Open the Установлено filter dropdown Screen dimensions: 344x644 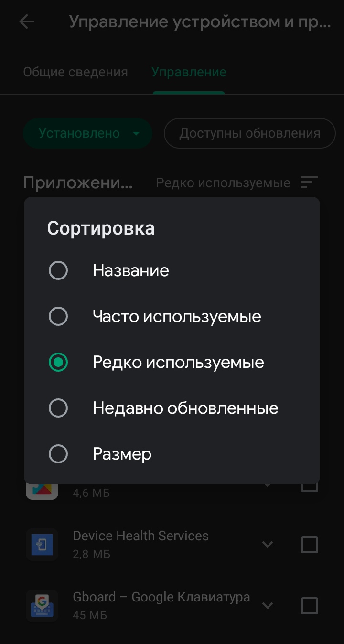(x=87, y=133)
